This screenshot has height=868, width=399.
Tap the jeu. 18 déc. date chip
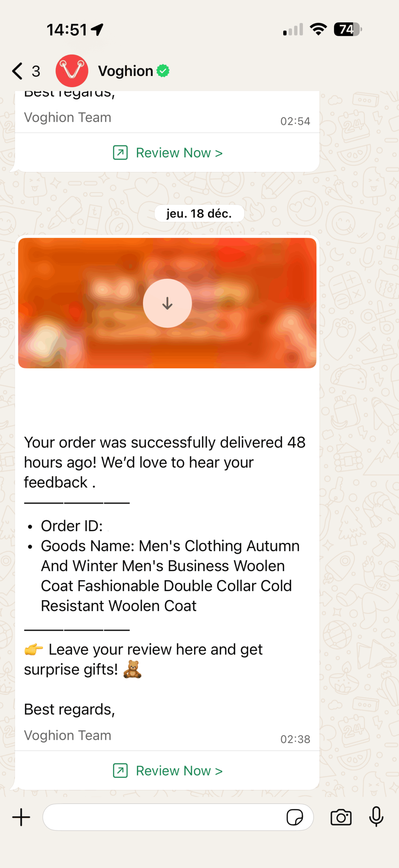coord(199,214)
